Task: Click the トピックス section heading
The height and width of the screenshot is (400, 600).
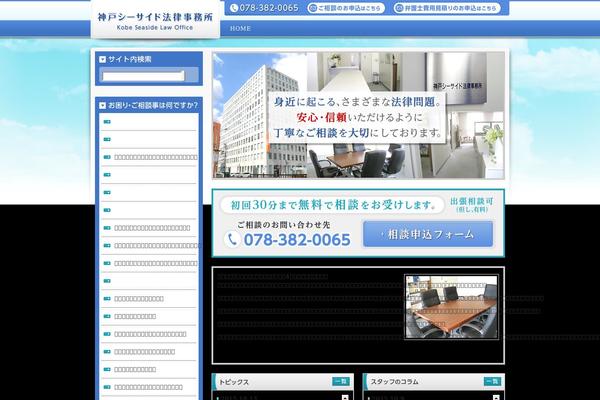Action: pyautogui.click(x=234, y=382)
